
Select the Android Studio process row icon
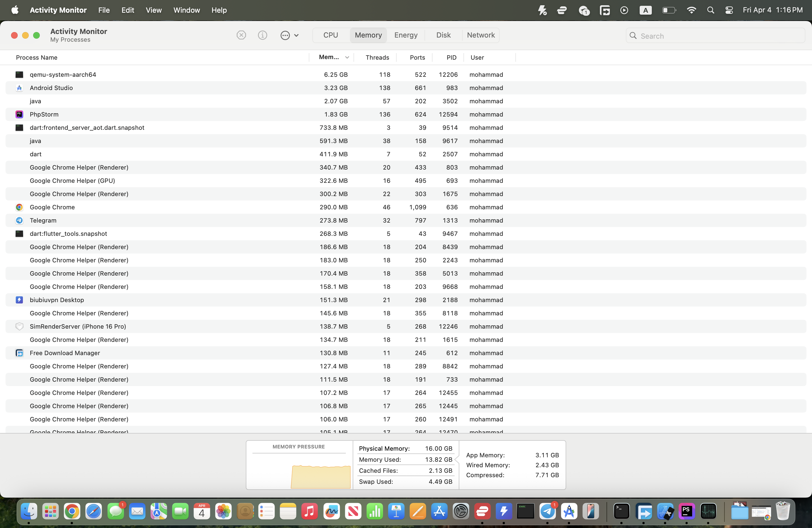19,88
